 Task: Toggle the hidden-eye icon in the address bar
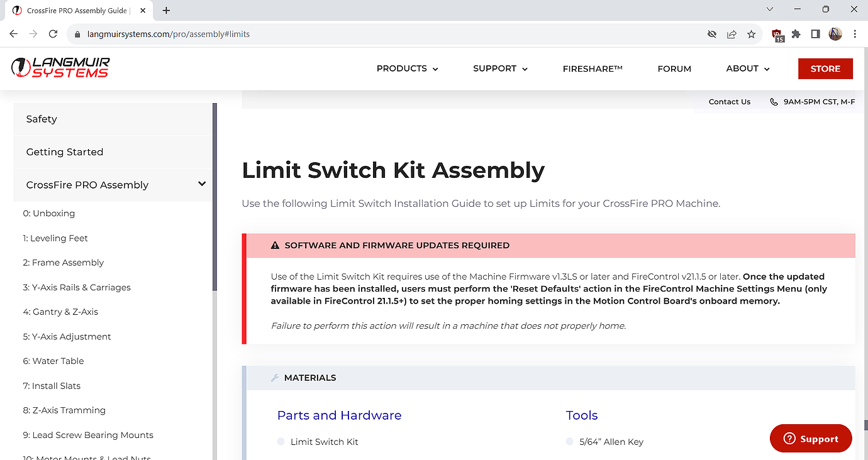(x=711, y=35)
